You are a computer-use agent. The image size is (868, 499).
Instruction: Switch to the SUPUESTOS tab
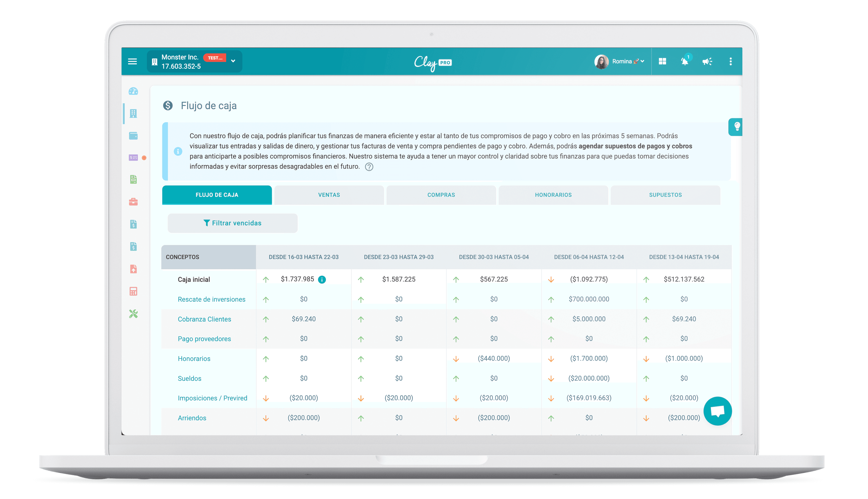(x=665, y=195)
